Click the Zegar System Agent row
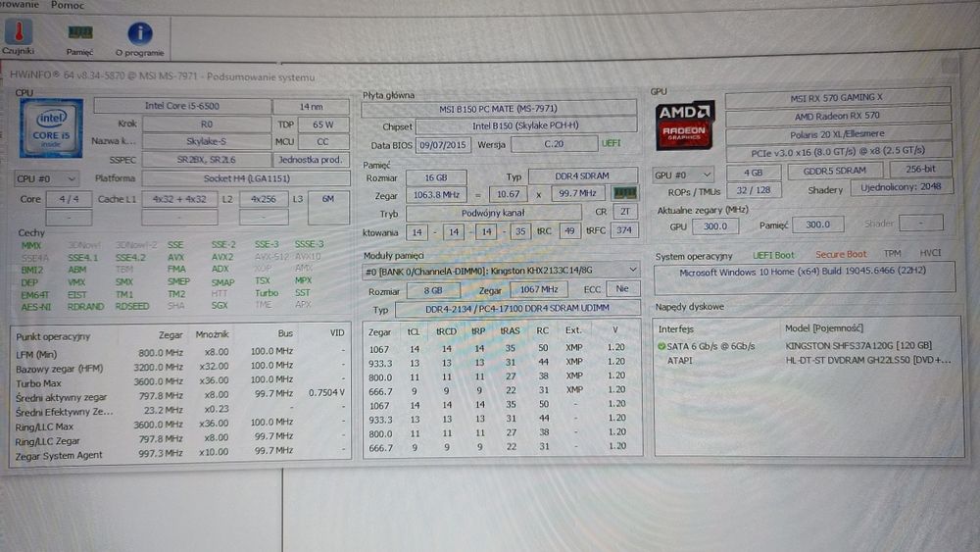This screenshot has width=980, height=552. click(180, 454)
